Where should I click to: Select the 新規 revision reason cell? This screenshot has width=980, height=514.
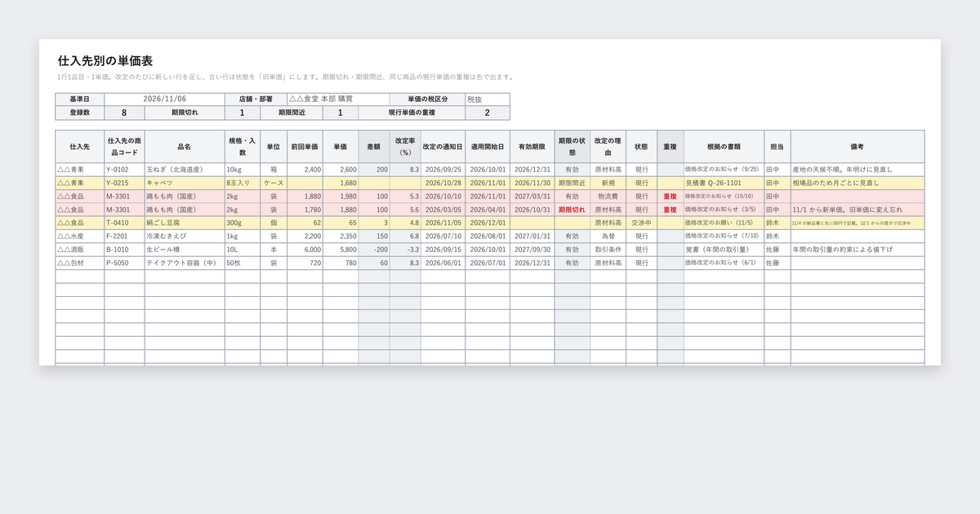tap(608, 184)
